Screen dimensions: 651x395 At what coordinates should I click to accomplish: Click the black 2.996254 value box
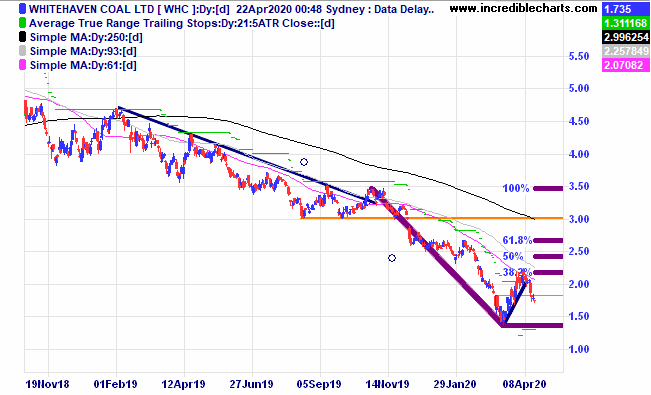tap(626, 37)
